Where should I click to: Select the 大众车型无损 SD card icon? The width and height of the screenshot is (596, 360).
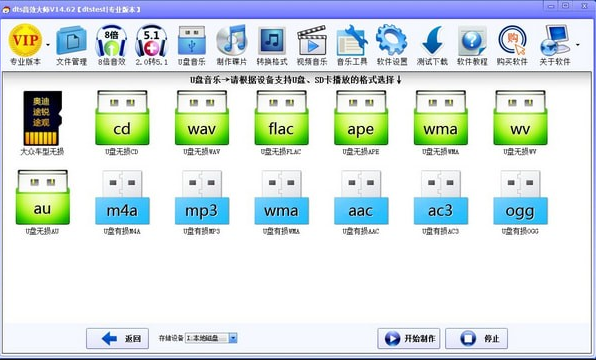click(x=42, y=118)
